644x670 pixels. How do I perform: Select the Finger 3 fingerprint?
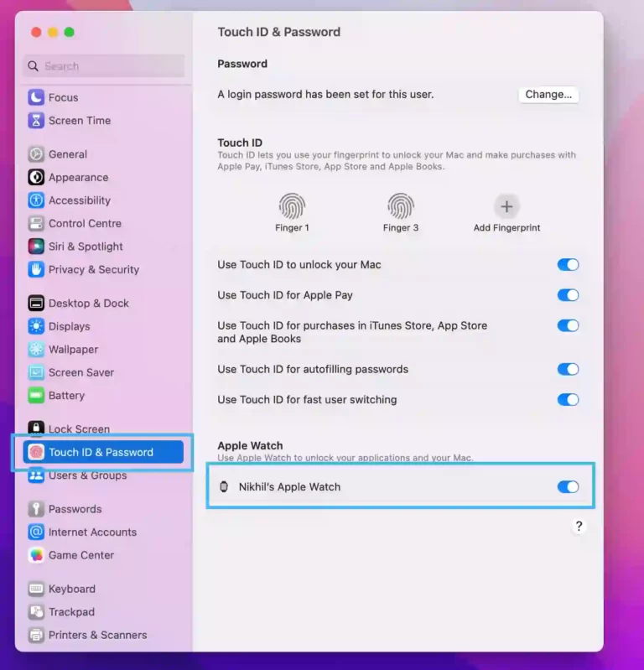tap(401, 206)
